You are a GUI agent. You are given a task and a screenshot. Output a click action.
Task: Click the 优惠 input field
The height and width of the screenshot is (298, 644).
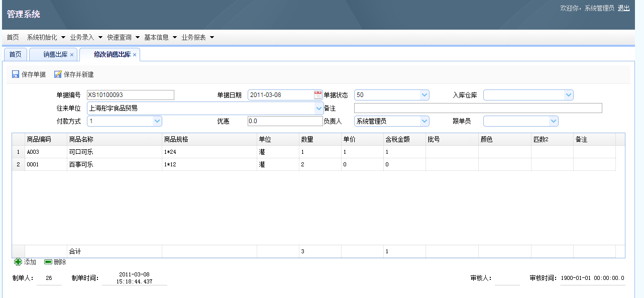(x=285, y=121)
